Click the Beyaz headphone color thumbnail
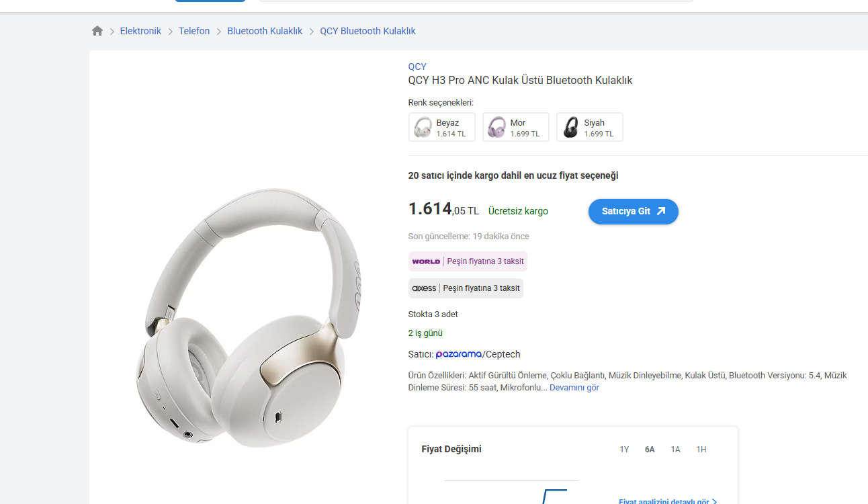868x504 pixels. 423,127
